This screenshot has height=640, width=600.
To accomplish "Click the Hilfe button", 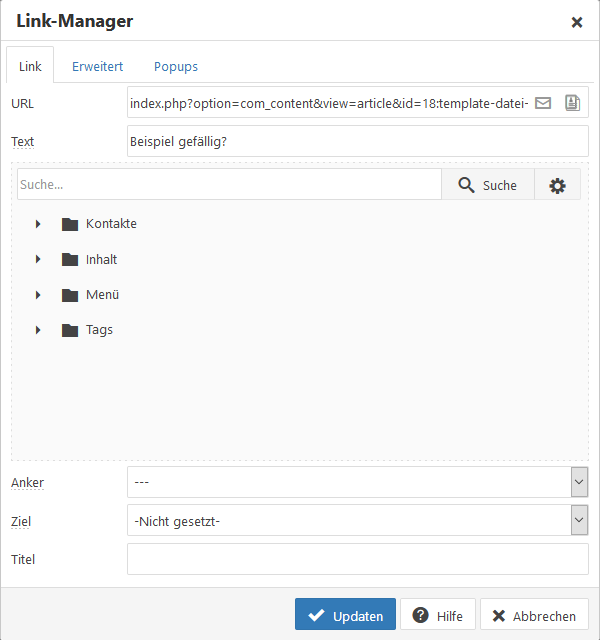I will (438, 616).
